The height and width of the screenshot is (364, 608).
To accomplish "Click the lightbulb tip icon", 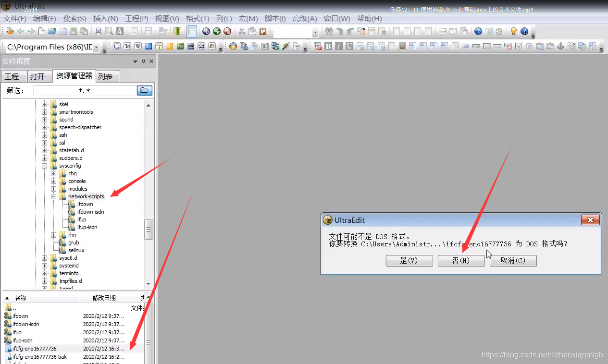I will coord(513,31).
